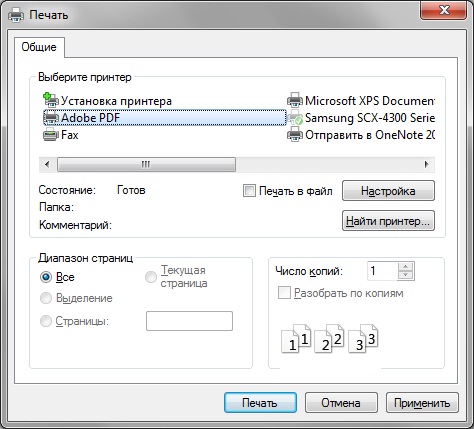Click the collate pages preview image
The height and width of the screenshot is (429, 474).
pyautogui.click(x=330, y=339)
